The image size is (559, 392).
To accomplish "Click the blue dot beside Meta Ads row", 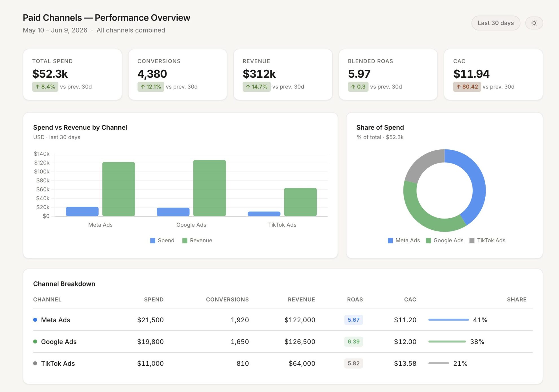I will 35,320.
